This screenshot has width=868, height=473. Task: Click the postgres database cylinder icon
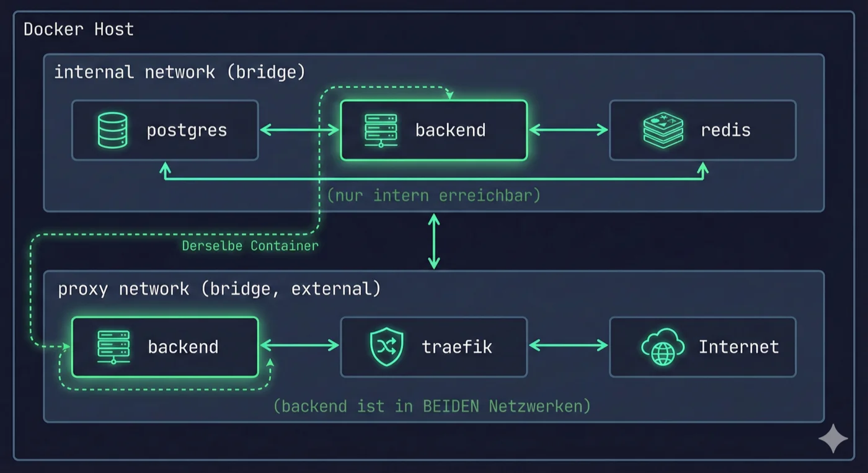tap(112, 130)
